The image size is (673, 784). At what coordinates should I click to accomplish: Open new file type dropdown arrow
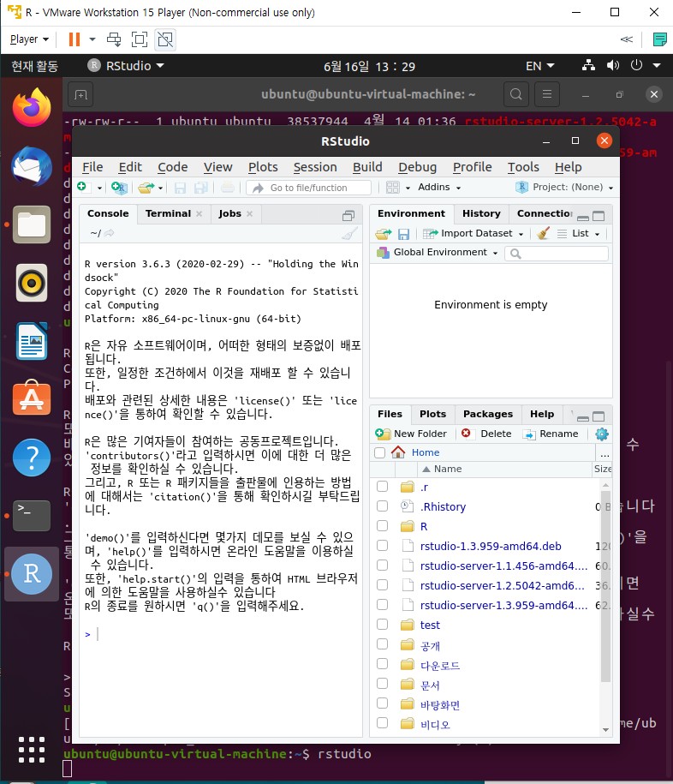(99, 188)
